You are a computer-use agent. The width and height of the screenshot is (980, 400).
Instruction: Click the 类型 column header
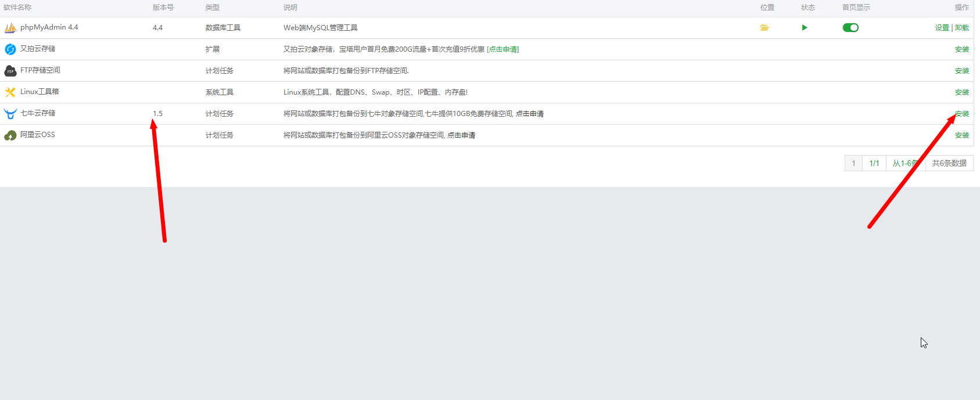pos(213,8)
